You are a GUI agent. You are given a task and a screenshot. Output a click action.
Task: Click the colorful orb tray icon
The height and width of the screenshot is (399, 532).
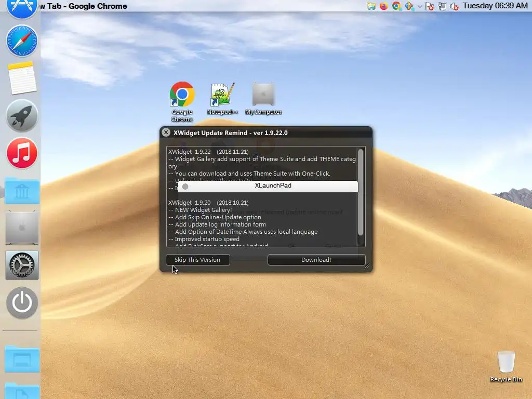409,6
